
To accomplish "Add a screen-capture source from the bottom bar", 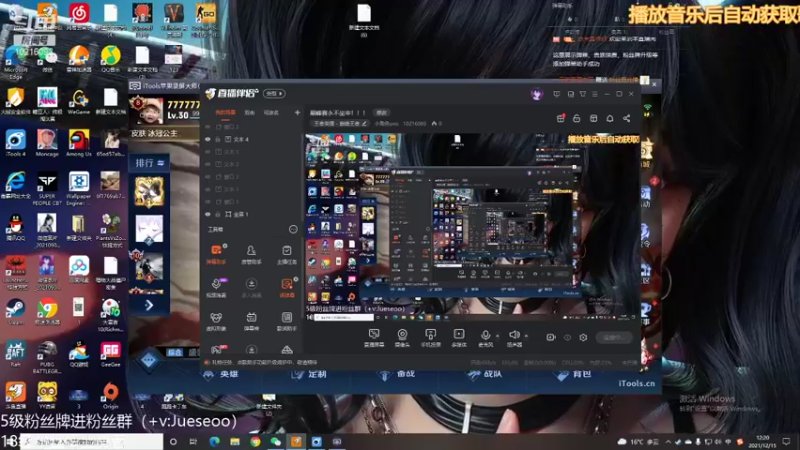I will point(374,337).
